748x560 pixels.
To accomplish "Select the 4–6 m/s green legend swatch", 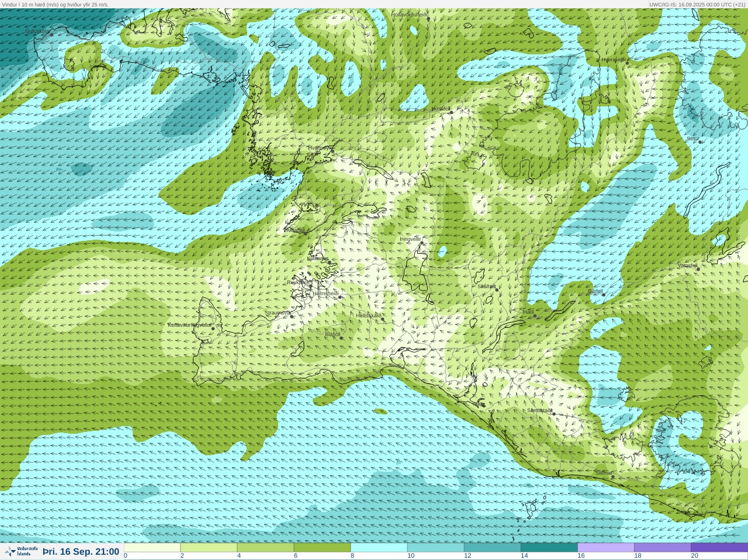I will [265, 548].
